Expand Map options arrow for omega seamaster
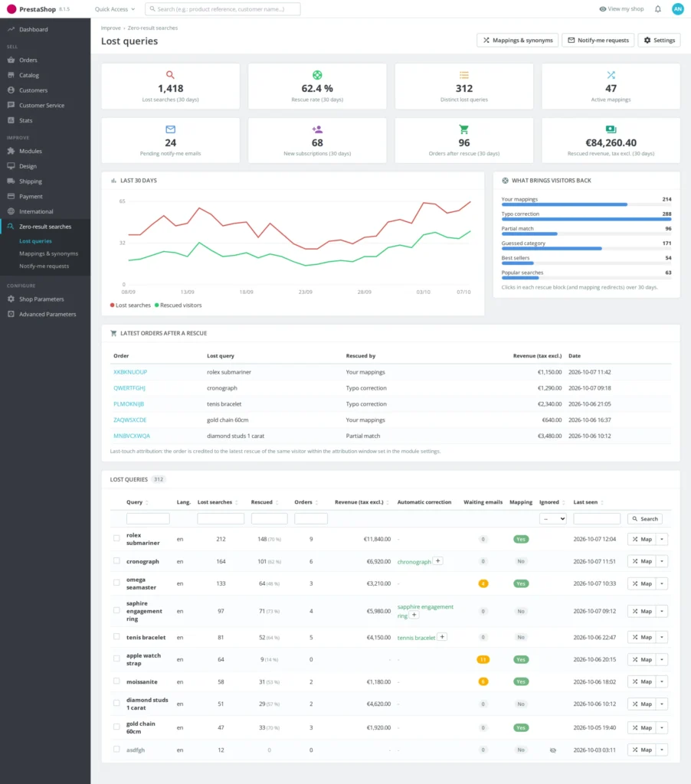The image size is (691, 784). pos(662,583)
